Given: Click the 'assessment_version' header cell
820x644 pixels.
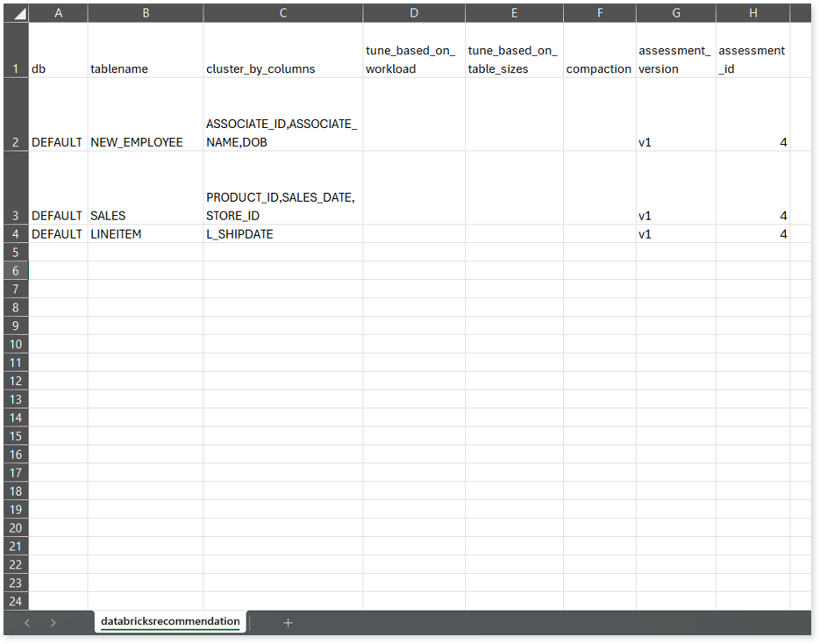Looking at the screenshot, I should pos(675,50).
